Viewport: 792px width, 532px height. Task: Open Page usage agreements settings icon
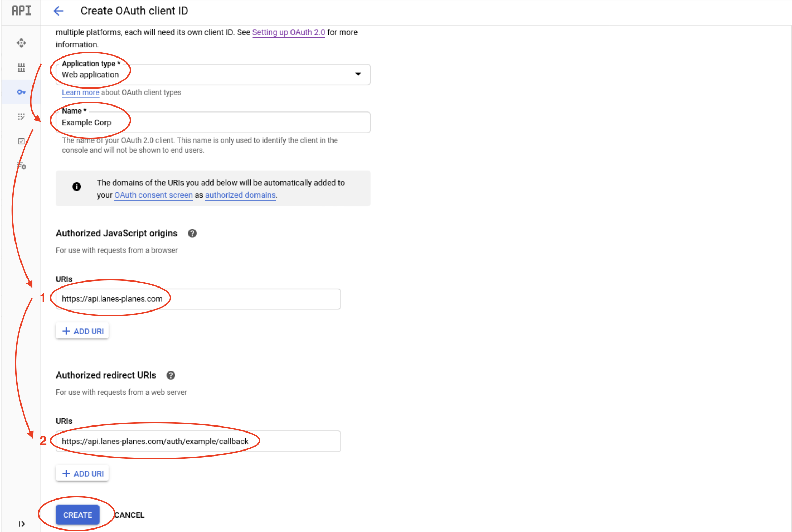pyautogui.click(x=22, y=165)
